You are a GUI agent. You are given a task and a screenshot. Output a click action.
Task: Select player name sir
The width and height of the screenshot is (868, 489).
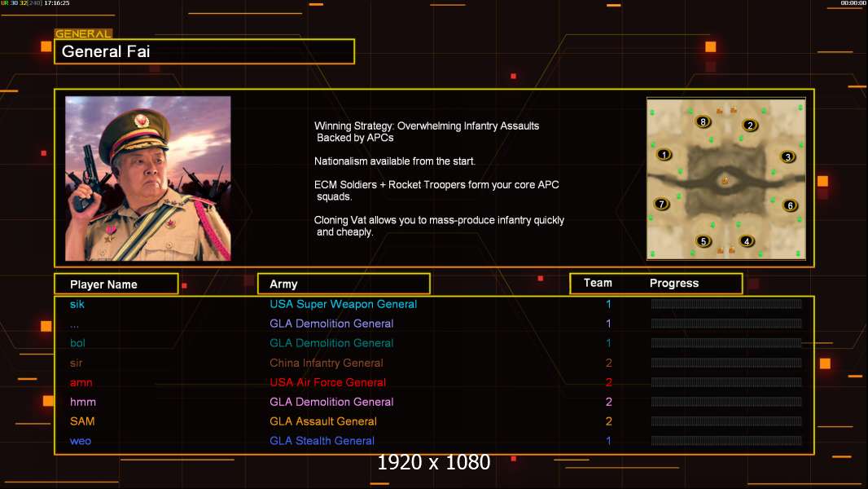76,363
